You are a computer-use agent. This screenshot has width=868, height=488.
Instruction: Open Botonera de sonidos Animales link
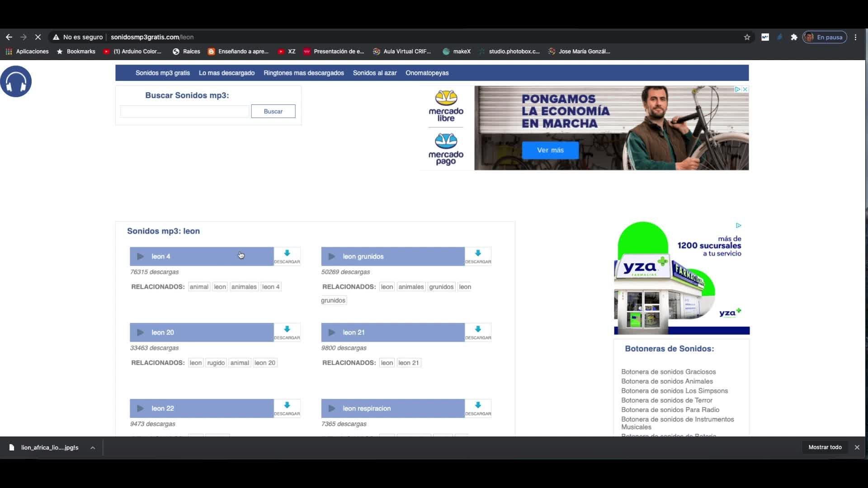[667, 381]
